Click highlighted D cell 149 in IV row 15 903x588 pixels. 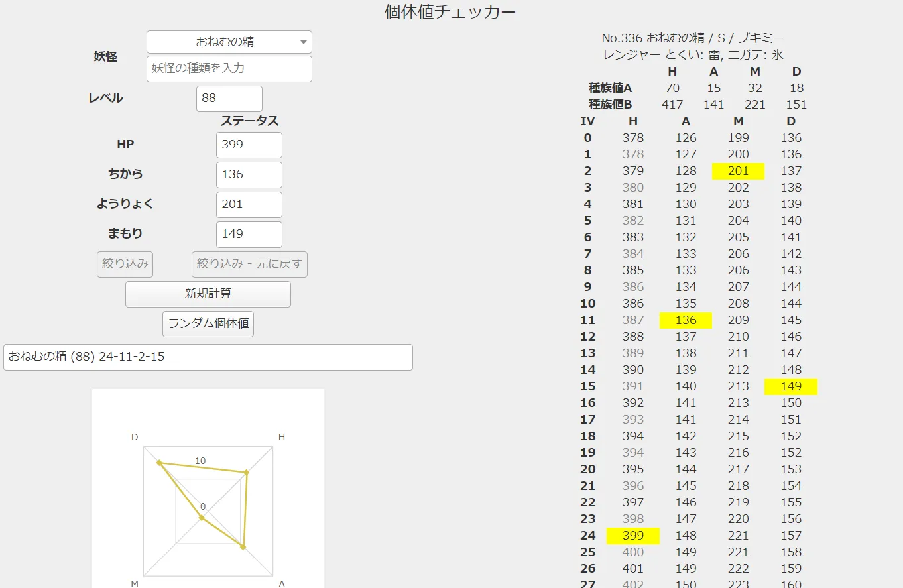(x=791, y=386)
